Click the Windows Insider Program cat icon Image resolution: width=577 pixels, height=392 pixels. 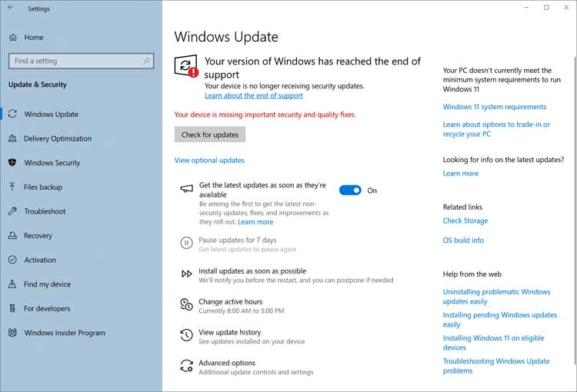click(x=12, y=332)
